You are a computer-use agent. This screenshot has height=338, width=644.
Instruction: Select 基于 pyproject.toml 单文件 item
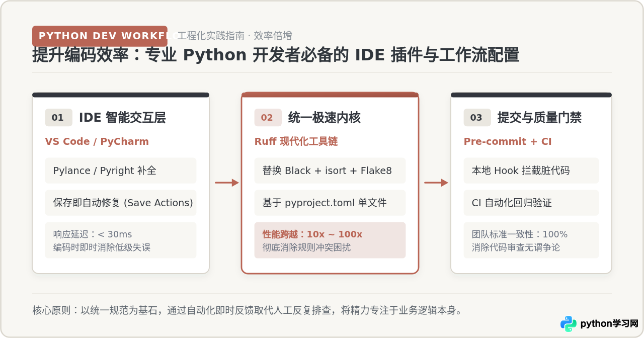pyautogui.click(x=330, y=203)
